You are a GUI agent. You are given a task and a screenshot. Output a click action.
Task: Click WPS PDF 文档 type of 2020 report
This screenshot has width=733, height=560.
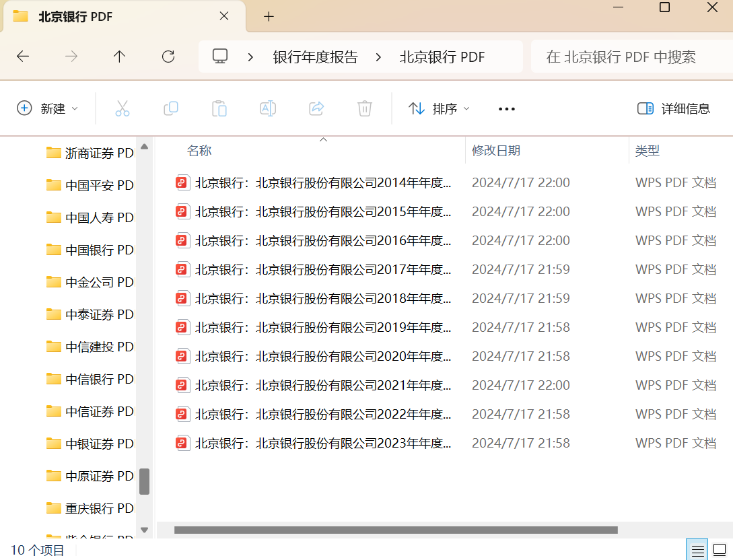(x=676, y=356)
